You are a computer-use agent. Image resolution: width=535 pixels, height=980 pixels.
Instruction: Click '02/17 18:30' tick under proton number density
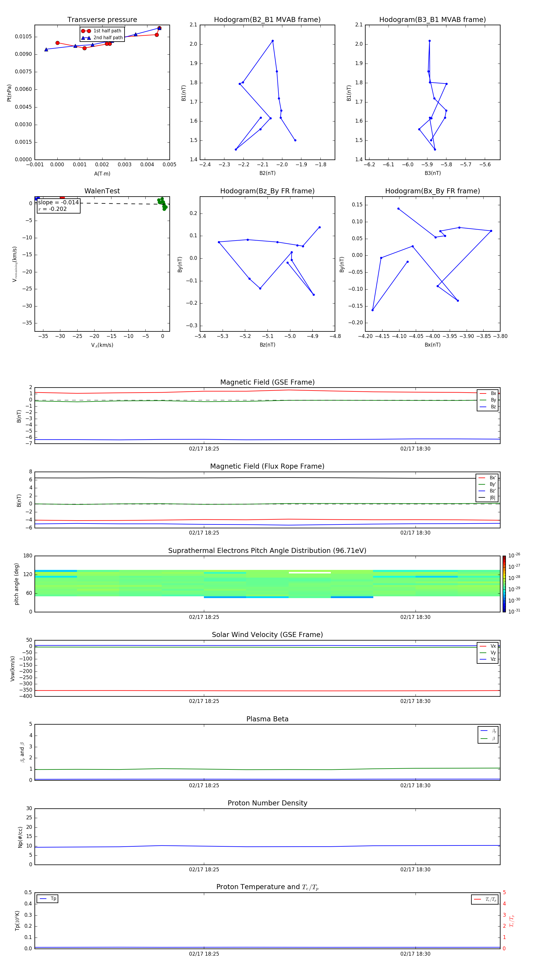tap(415, 869)
